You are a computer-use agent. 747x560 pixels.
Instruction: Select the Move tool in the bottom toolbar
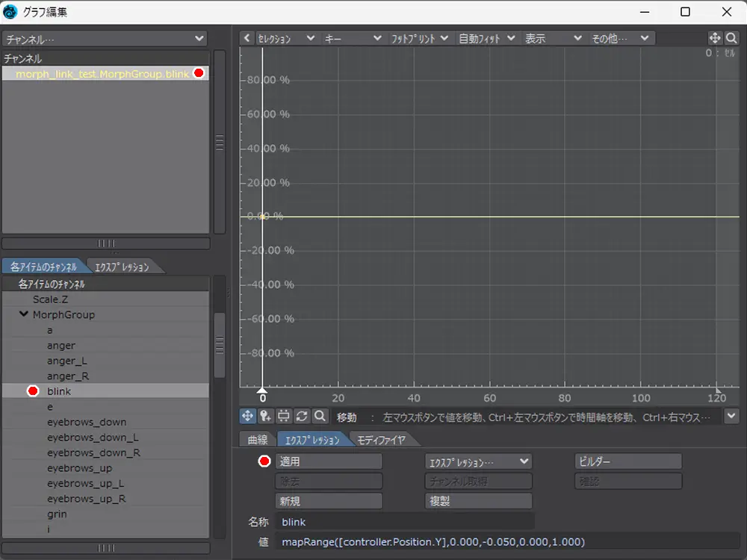click(247, 416)
